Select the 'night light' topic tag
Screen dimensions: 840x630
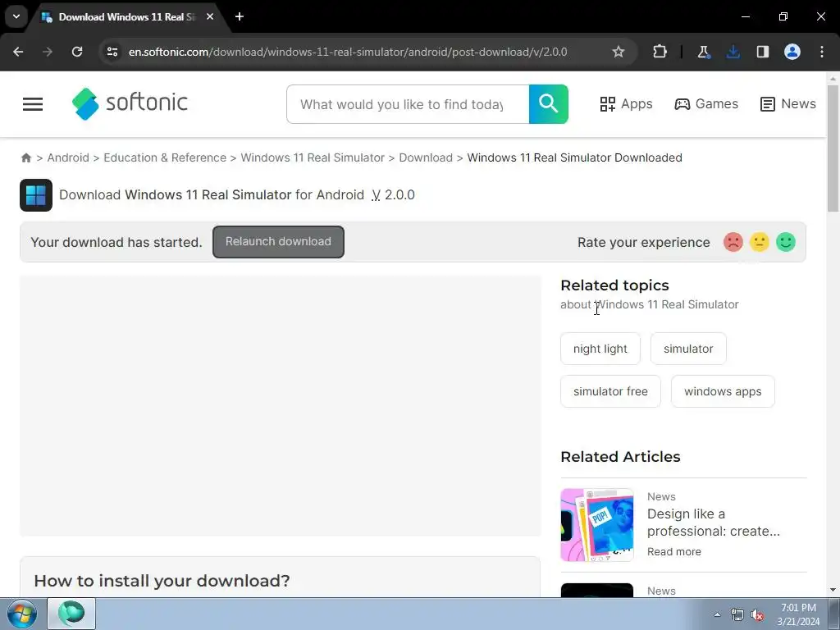click(x=600, y=349)
